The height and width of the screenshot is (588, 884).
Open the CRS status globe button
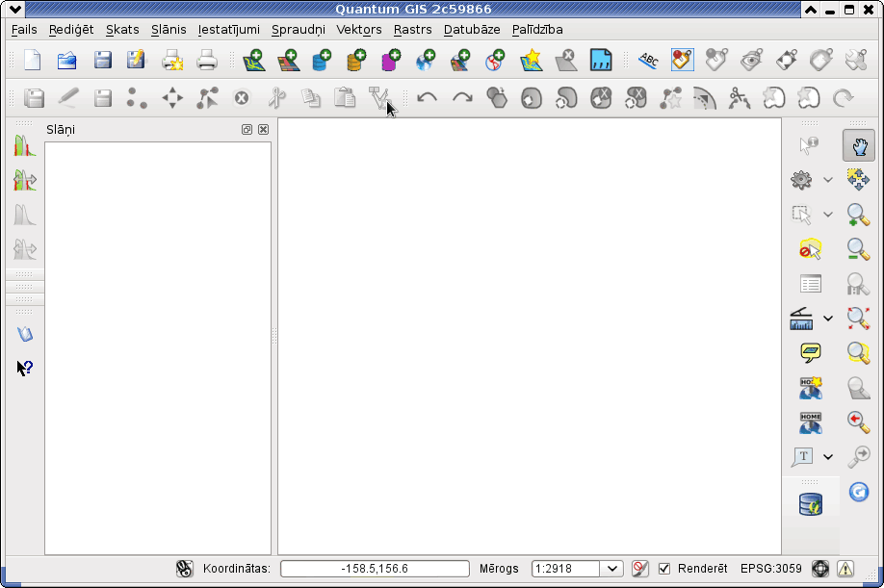pos(820,569)
